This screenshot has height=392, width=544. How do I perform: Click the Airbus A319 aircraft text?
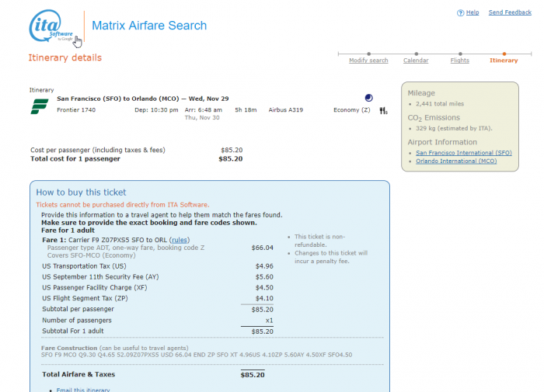pos(286,110)
